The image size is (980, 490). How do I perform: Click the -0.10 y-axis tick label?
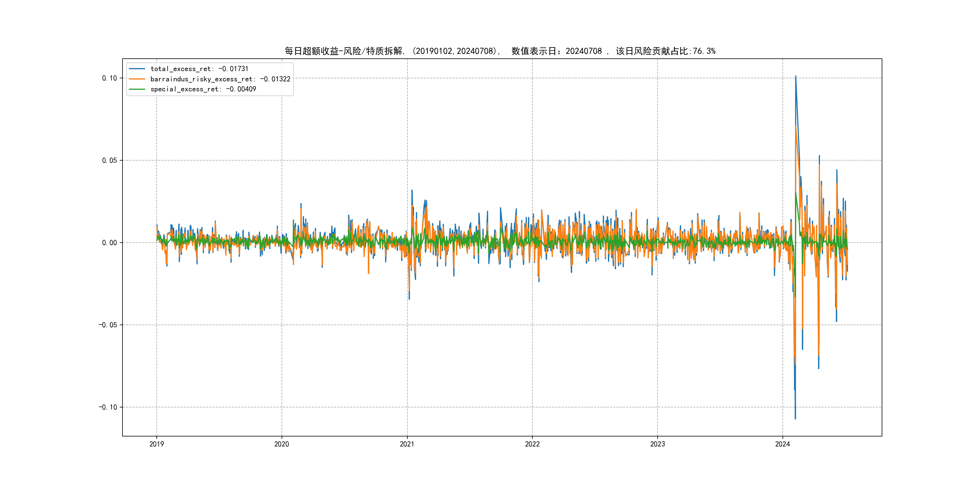coord(108,407)
